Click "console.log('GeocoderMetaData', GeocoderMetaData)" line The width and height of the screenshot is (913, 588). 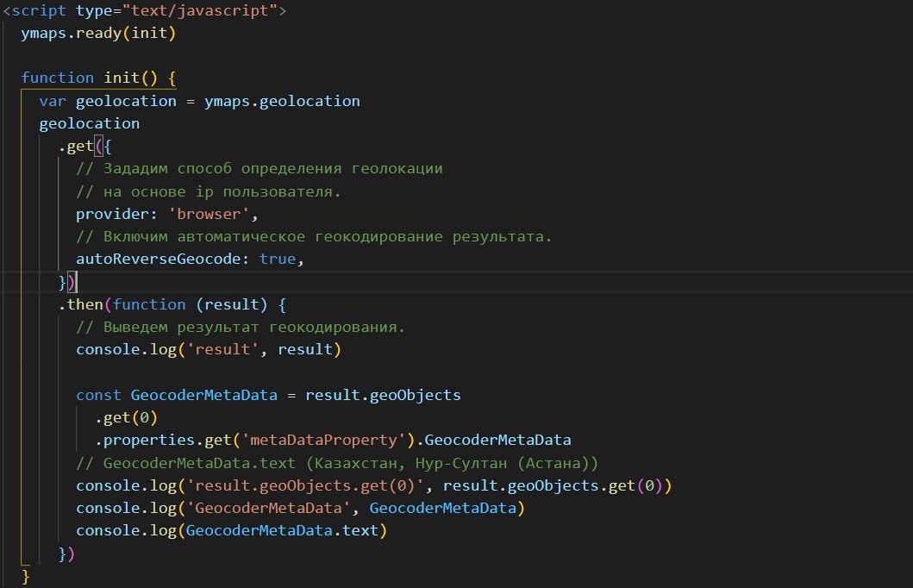click(300, 508)
